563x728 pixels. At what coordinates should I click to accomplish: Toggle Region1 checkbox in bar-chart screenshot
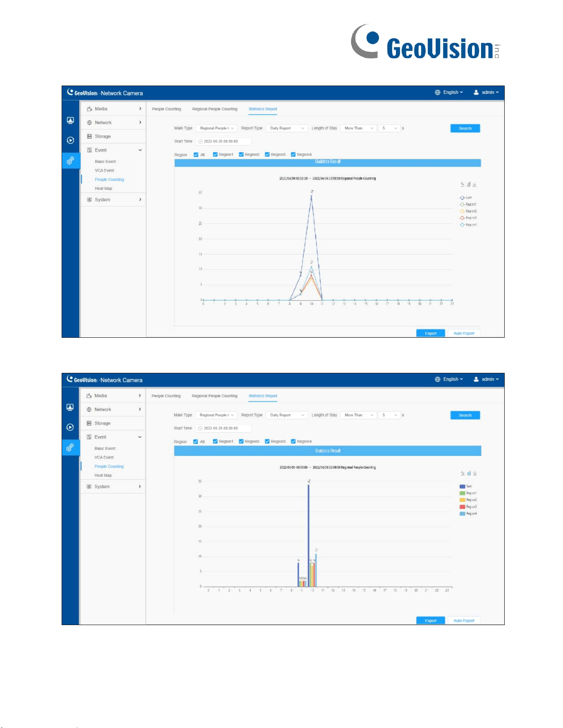215,441
